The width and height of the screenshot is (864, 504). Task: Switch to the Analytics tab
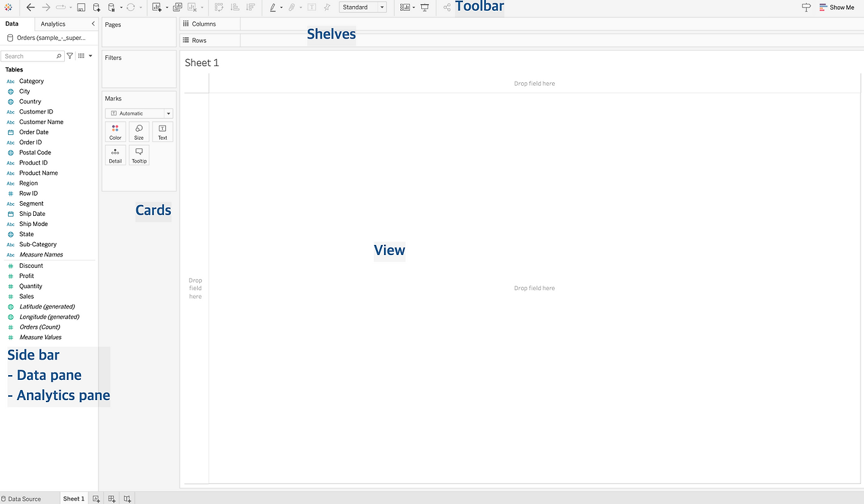pos(53,24)
